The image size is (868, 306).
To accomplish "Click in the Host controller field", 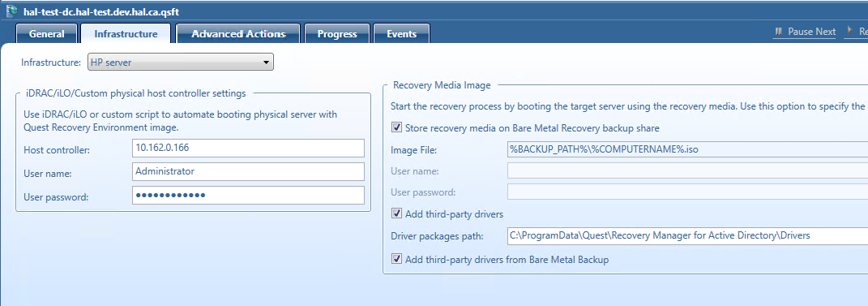I will coord(248,148).
